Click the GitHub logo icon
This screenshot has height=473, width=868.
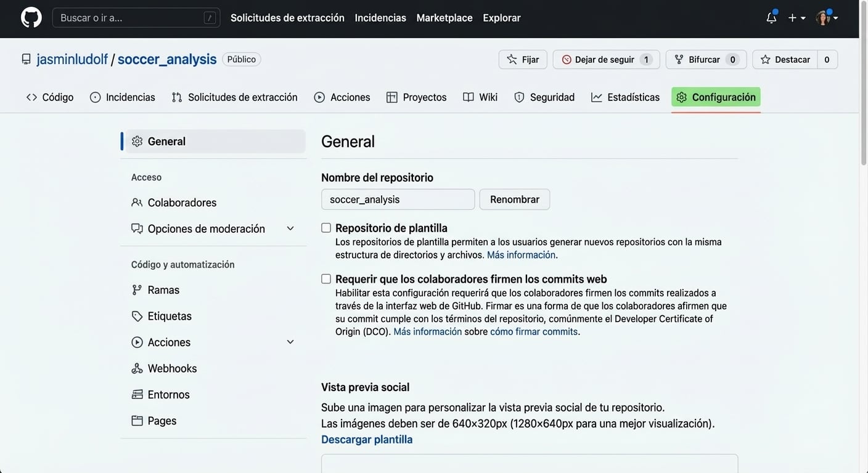click(31, 17)
